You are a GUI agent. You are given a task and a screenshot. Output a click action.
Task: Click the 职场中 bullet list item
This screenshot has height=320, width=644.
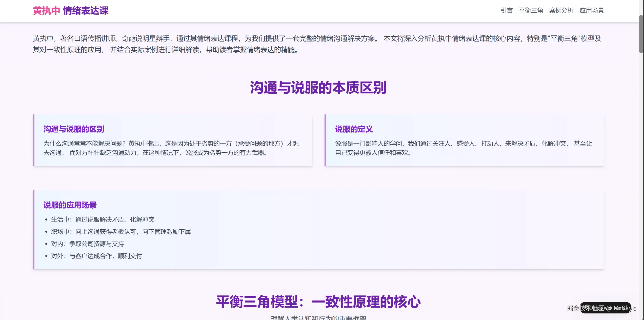121,232
